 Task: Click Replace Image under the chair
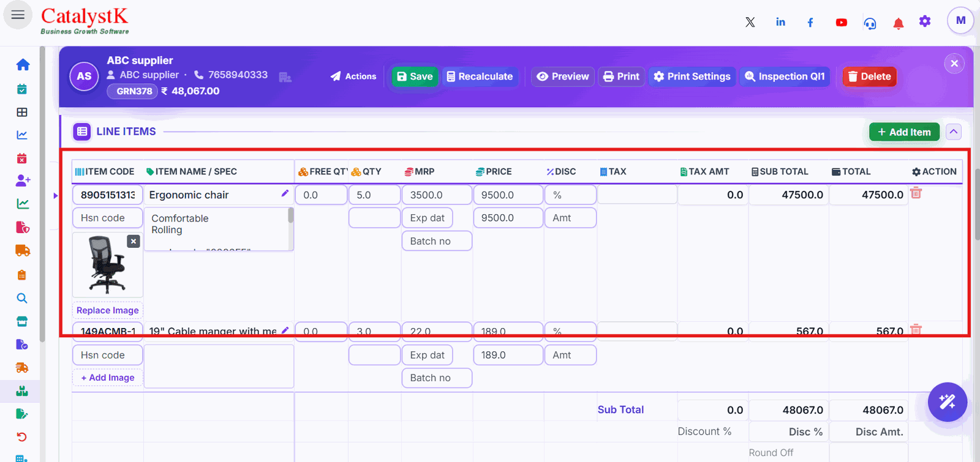108,310
